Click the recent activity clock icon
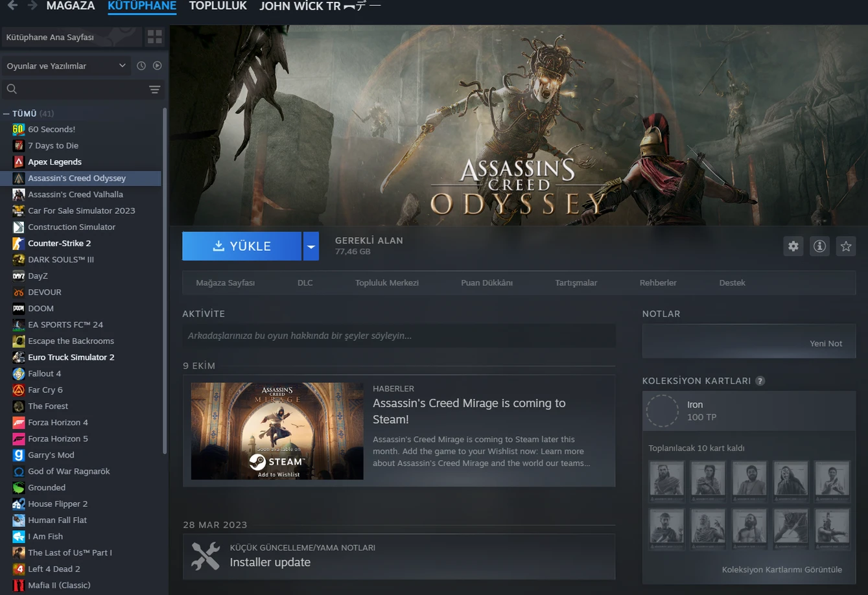Screen dimensions: 868x595 (141, 66)
